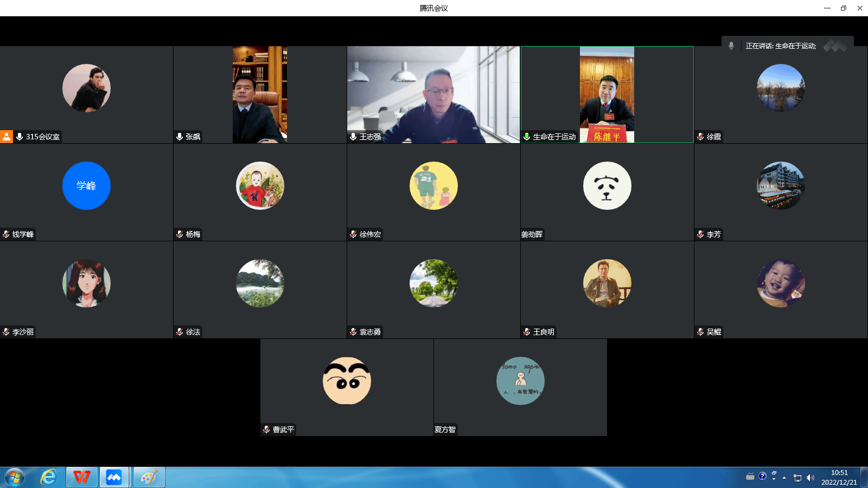Open the input method options dropdown in tray
Viewport: 868px width, 488px height.
click(x=774, y=479)
